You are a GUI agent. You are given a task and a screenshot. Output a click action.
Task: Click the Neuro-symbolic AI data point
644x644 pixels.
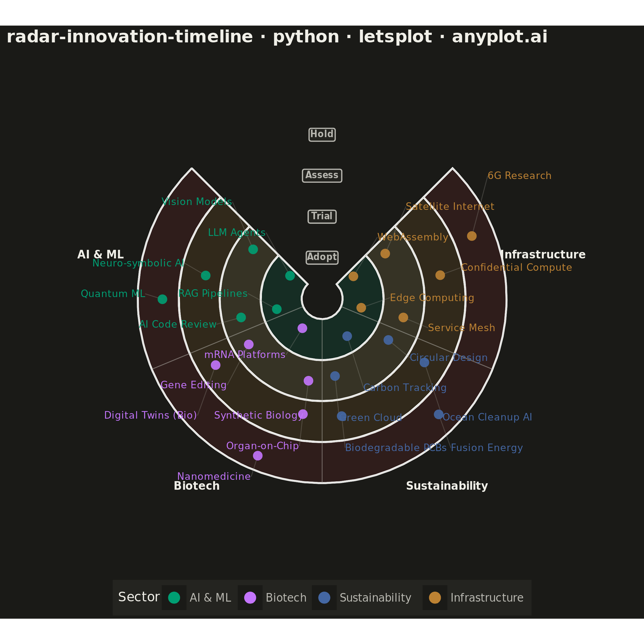pos(206,275)
